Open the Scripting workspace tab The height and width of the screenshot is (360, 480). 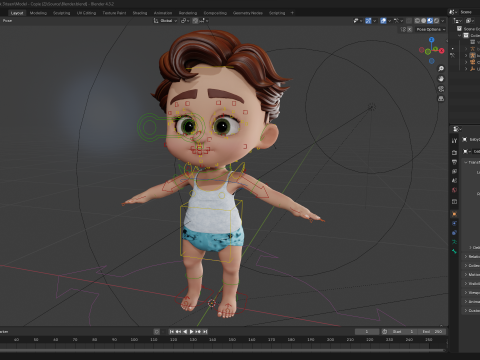click(277, 13)
